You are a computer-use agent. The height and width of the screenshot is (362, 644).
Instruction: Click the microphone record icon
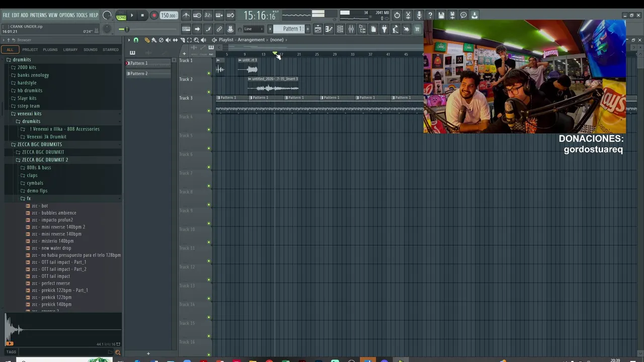pos(419,16)
